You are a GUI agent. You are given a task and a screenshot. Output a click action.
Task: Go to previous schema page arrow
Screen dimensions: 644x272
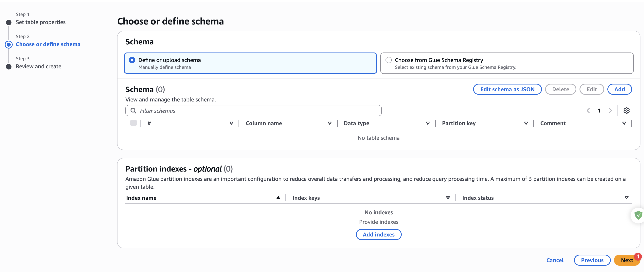pos(588,111)
